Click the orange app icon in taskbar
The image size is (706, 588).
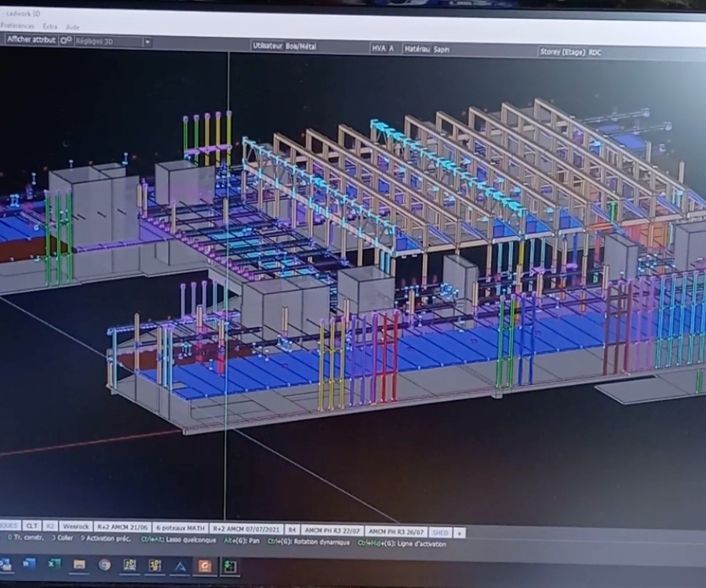click(204, 565)
